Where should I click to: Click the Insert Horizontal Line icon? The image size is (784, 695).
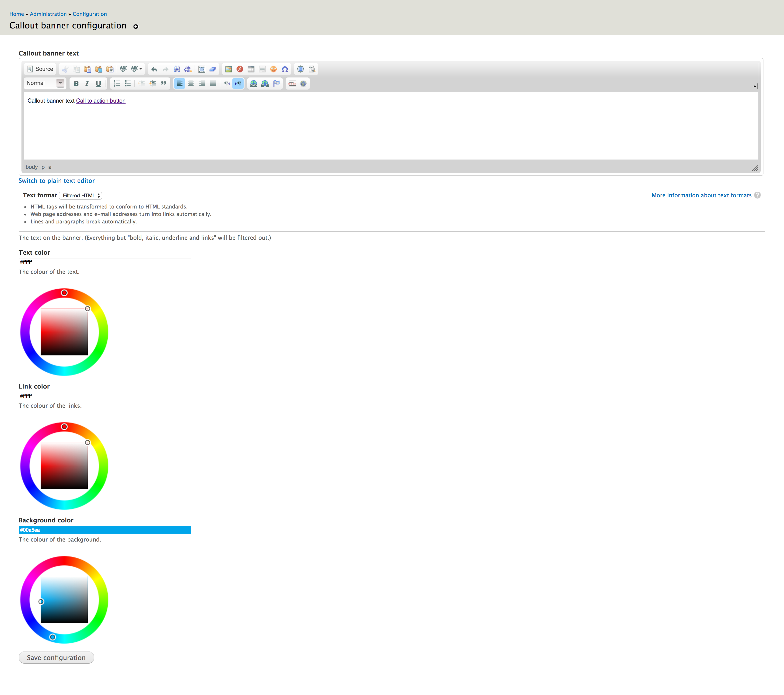pyautogui.click(x=262, y=69)
